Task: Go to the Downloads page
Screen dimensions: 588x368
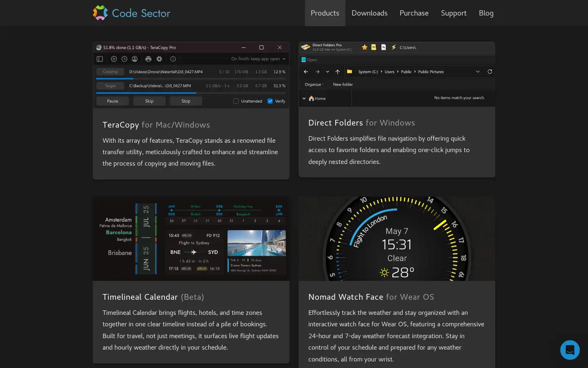Action: [x=370, y=13]
